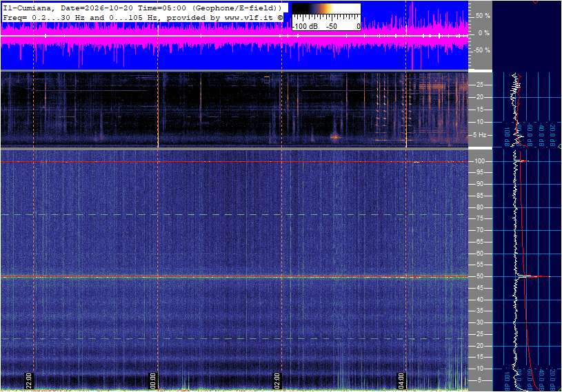This screenshot has height=392, width=562.
Task: Click the '40' frequency axis label
Action: point(479,300)
